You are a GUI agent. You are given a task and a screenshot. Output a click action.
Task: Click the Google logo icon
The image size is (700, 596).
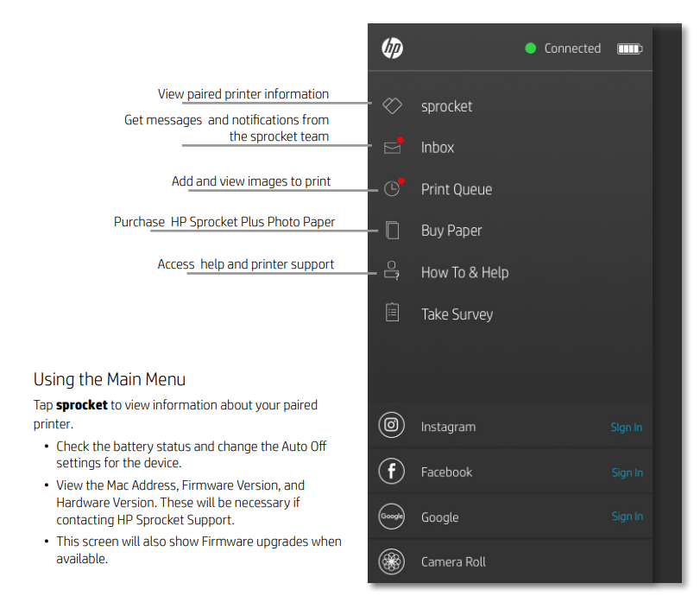392,517
